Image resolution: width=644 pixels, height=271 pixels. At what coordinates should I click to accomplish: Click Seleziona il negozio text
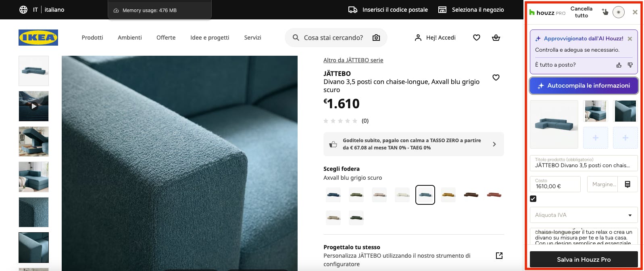coord(478,10)
